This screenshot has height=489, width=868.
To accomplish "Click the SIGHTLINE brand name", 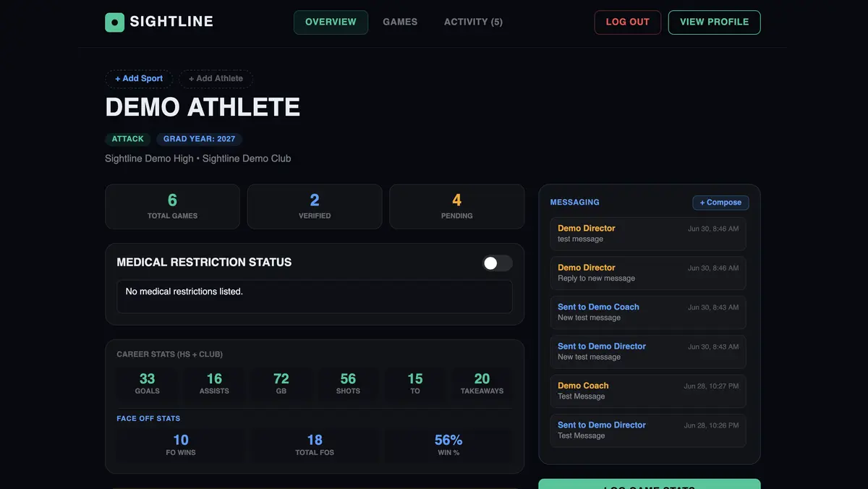I will (171, 22).
